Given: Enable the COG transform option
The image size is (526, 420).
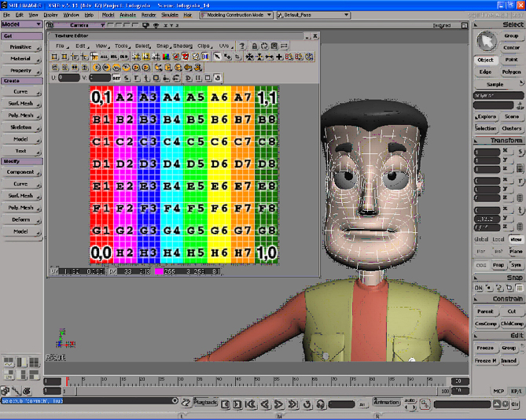Looking at the screenshot, I should [x=480, y=265].
